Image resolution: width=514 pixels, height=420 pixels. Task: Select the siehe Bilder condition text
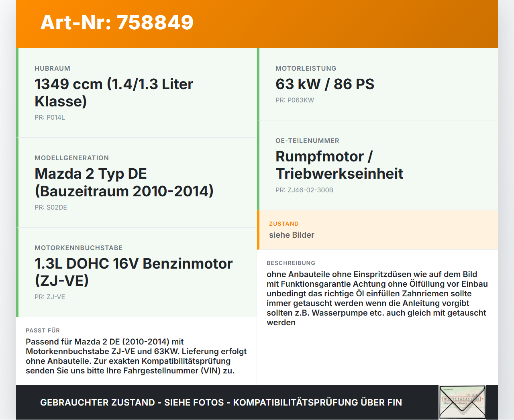tap(292, 235)
